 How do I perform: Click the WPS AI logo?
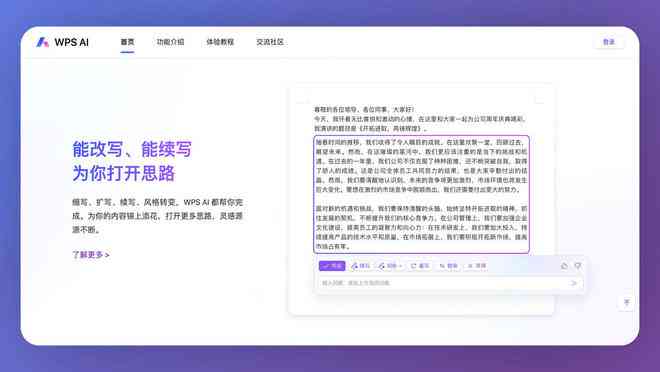62,42
